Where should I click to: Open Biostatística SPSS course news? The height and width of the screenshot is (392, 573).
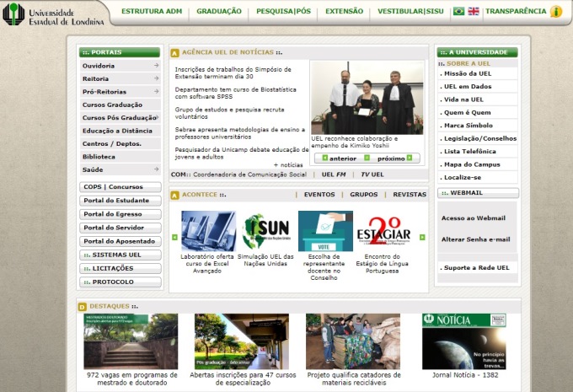coord(236,93)
